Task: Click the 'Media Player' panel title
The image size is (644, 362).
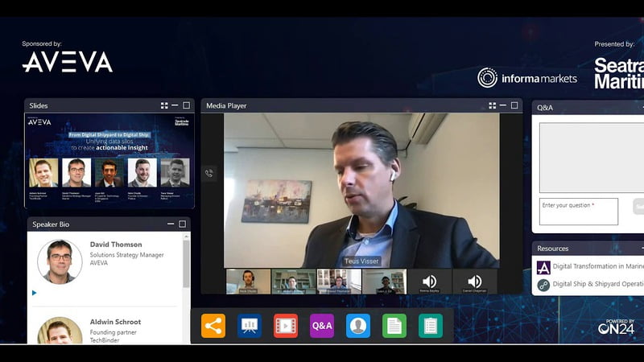Action: (226, 106)
